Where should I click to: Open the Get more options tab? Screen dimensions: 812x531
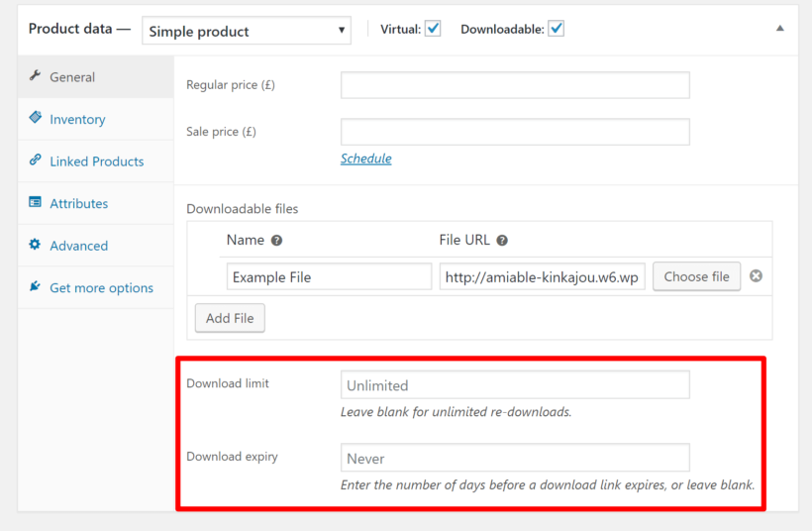(x=96, y=287)
